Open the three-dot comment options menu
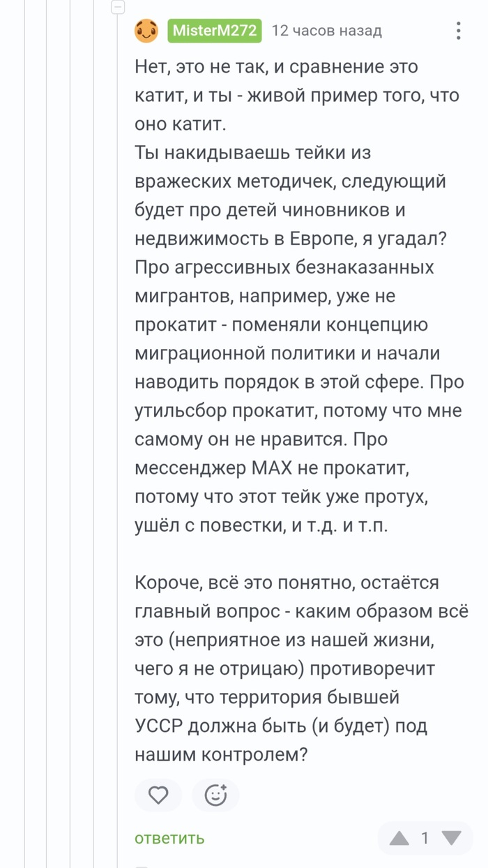The width and height of the screenshot is (488, 868). 458,31
